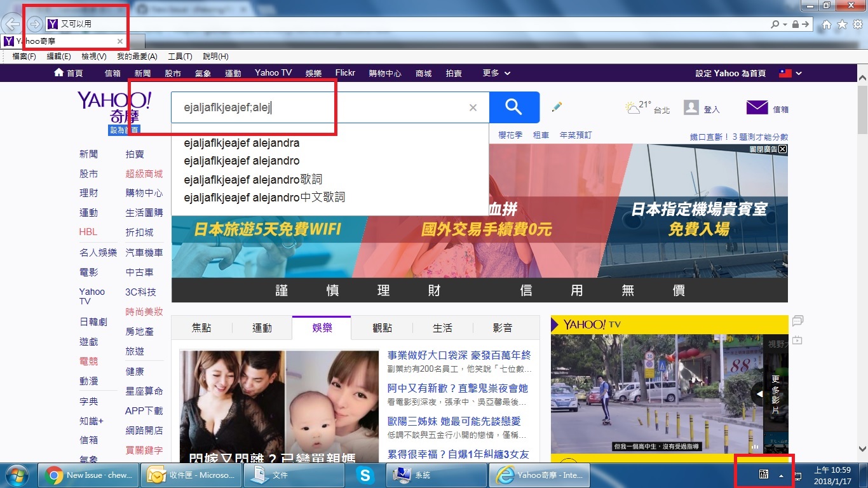
Task: Open Yahoo TV in the nav bar
Action: [273, 73]
